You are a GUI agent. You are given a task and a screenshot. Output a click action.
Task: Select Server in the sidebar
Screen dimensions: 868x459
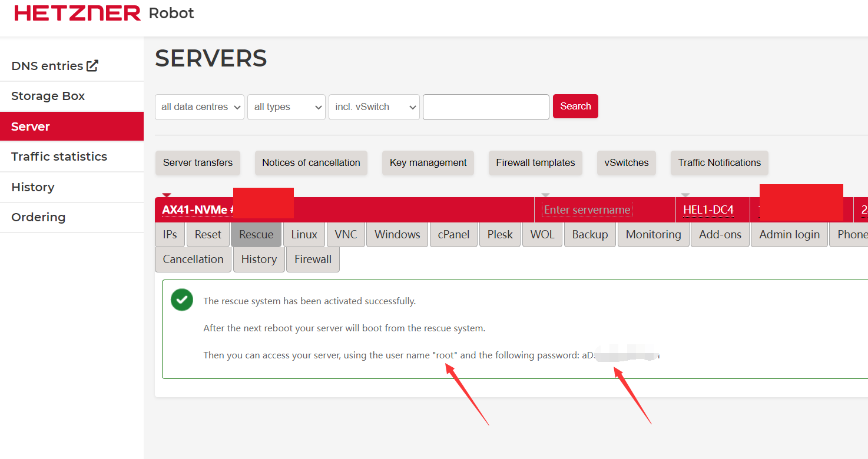[72, 127]
